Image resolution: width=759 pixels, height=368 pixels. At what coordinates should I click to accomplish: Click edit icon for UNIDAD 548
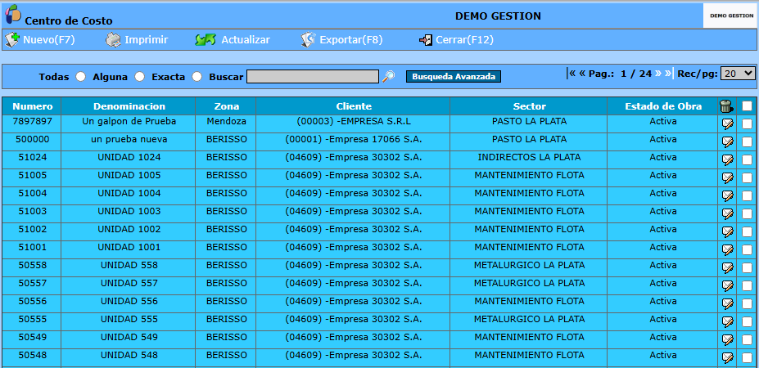point(727,357)
